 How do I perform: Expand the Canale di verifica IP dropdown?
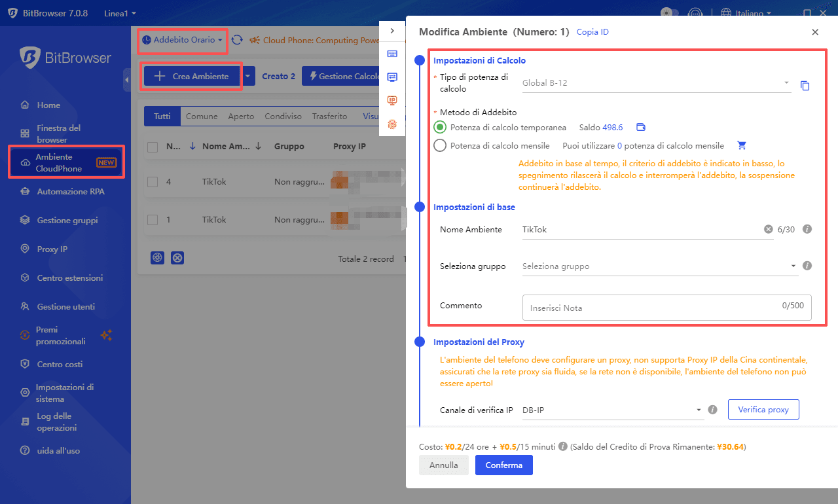click(x=611, y=410)
